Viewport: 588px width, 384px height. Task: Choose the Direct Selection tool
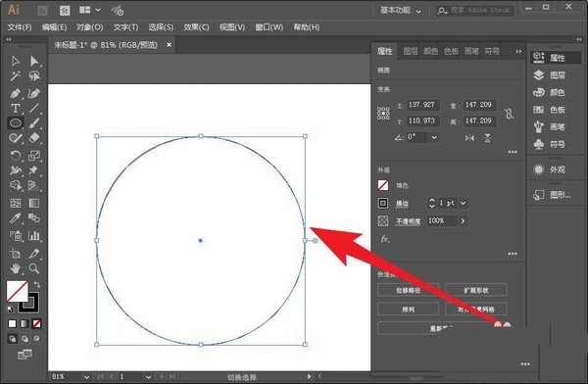click(x=34, y=61)
